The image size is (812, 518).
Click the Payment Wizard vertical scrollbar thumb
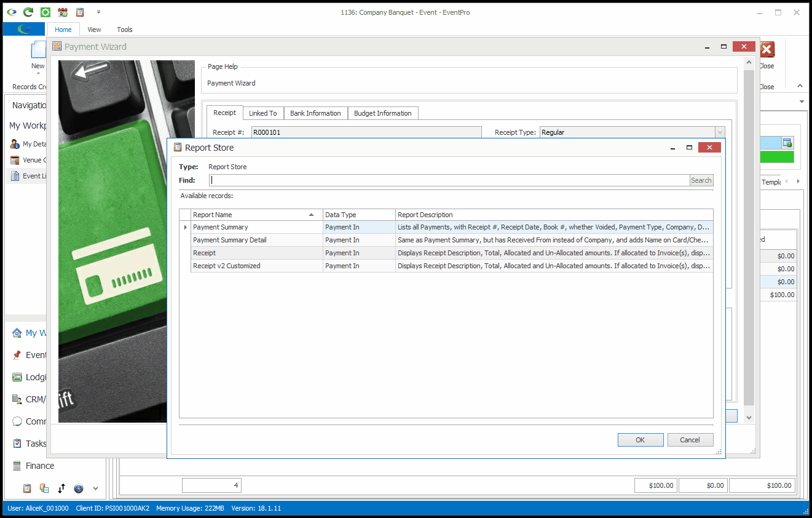pyautogui.click(x=749, y=237)
